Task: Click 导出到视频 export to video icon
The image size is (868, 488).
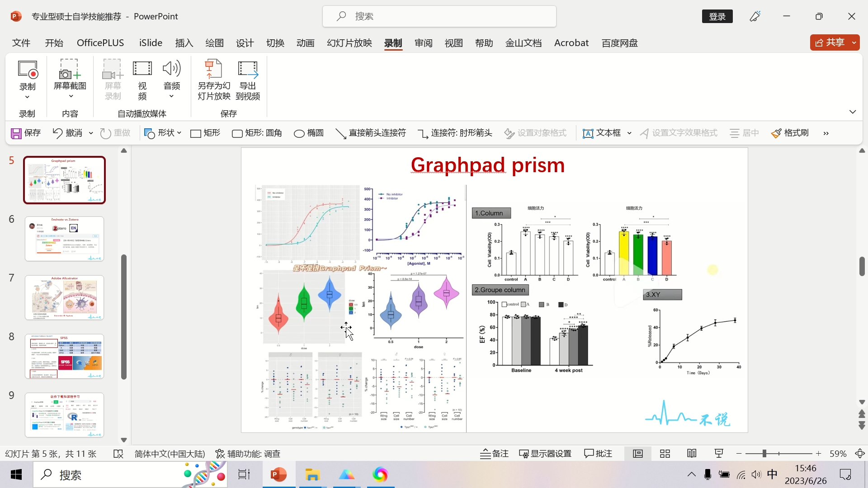Action: tap(248, 69)
